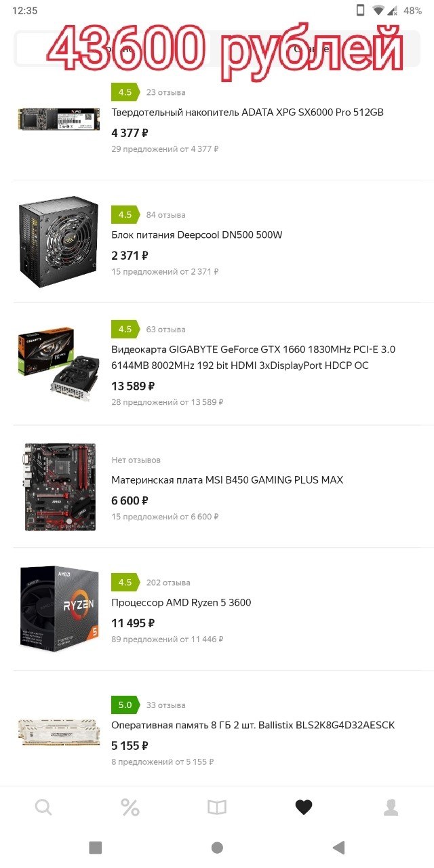The width and height of the screenshot is (434, 868).
Task: Open AMD Ryzen 5 3600 processor listing
Action: click(x=181, y=602)
